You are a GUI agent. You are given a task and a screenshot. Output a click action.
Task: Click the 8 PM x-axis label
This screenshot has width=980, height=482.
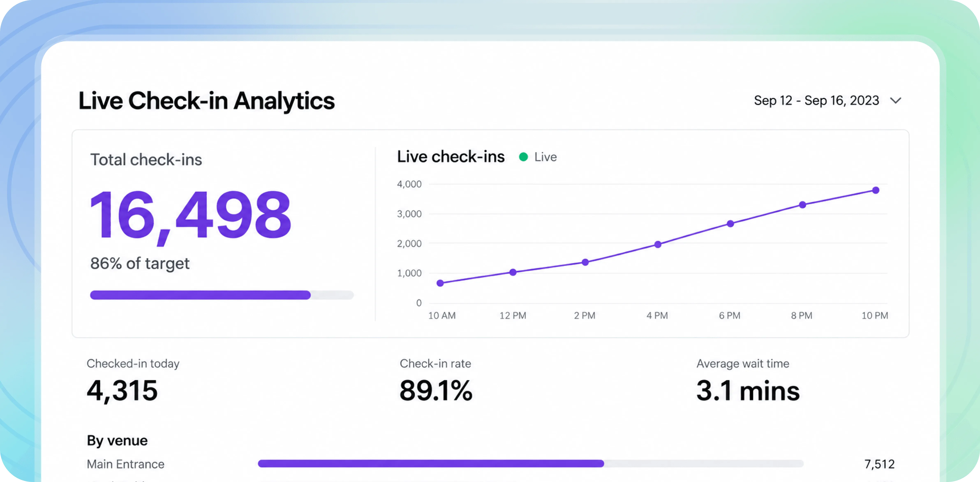tap(802, 316)
